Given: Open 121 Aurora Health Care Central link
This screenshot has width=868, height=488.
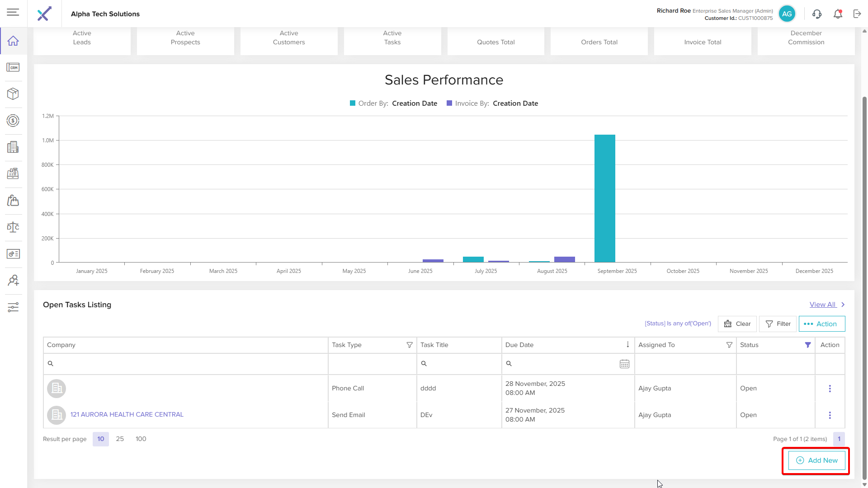Looking at the screenshot, I should pyautogui.click(x=127, y=414).
